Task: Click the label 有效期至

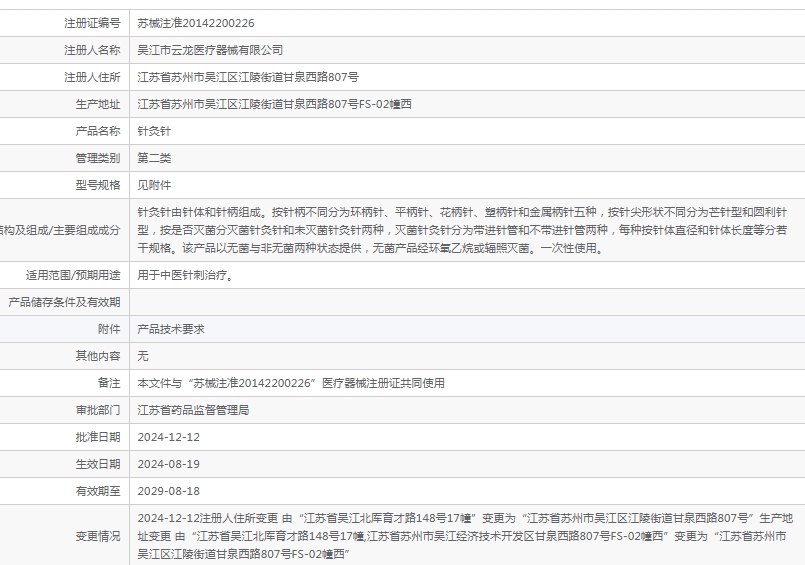Action: click(x=98, y=491)
